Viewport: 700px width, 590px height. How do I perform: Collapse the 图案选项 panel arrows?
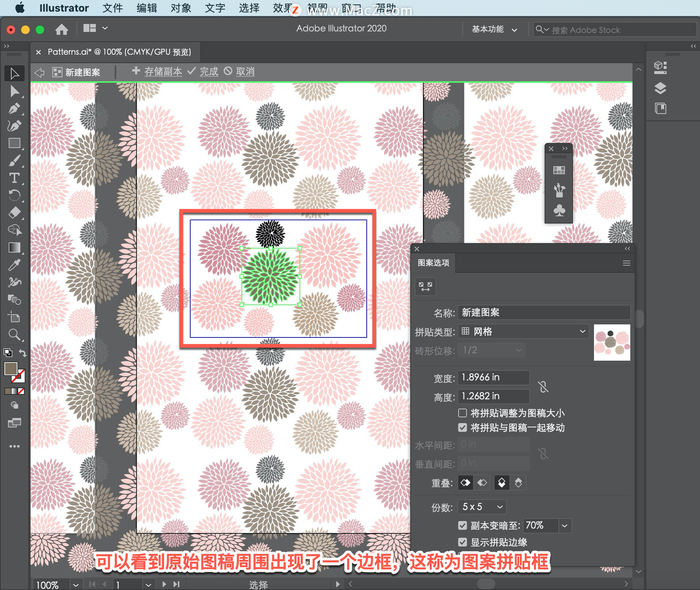coord(627,249)
